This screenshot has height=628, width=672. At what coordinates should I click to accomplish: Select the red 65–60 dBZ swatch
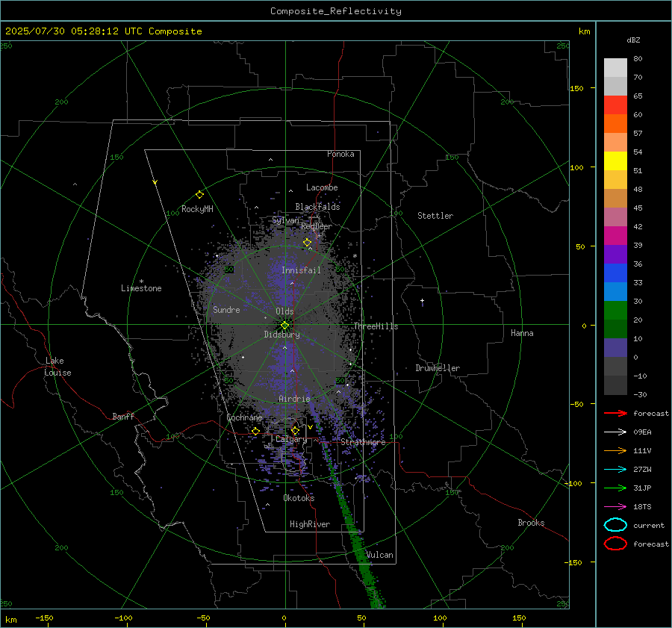point(615,105)
